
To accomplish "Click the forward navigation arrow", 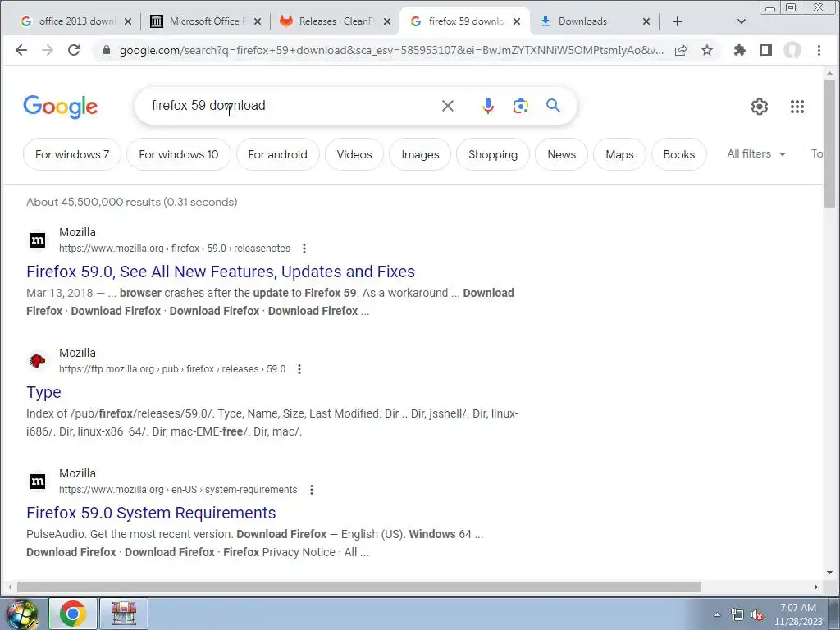I will tap(47, 50).
